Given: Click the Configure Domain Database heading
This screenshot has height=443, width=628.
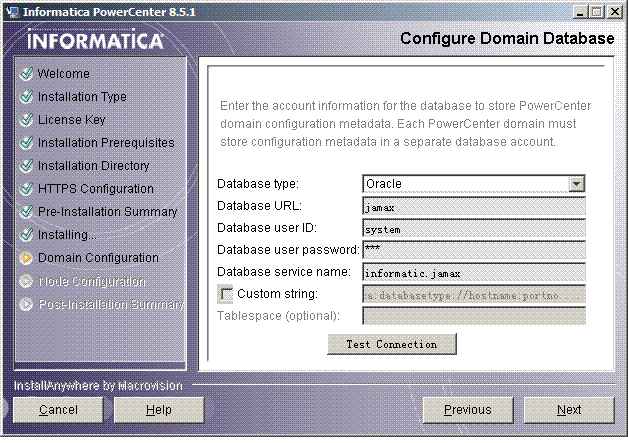Looking at the screenshot, I should pos(507,39).
